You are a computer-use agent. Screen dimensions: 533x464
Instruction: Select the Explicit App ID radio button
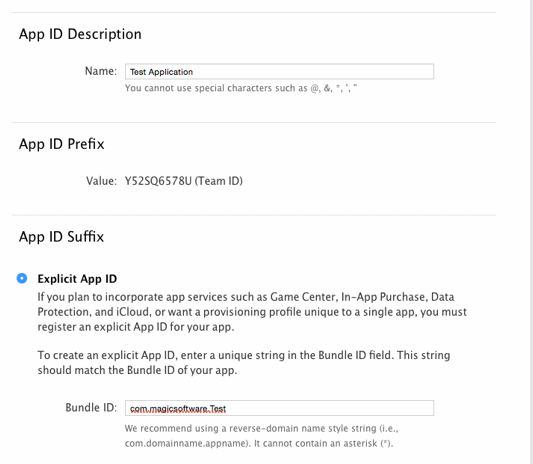[x=22, y=278]
